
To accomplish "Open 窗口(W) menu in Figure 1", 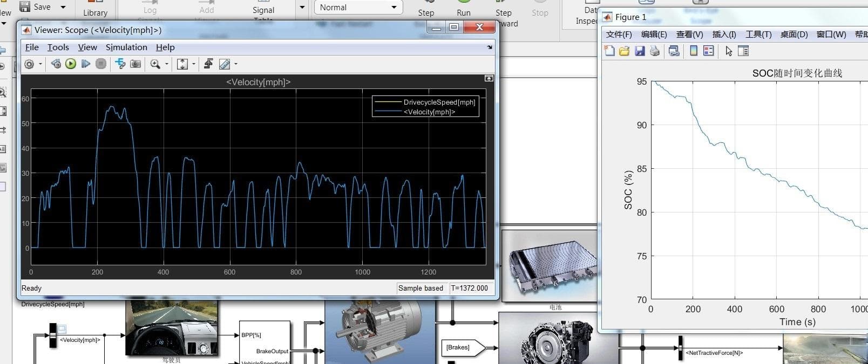I will (x=831, y=35).
